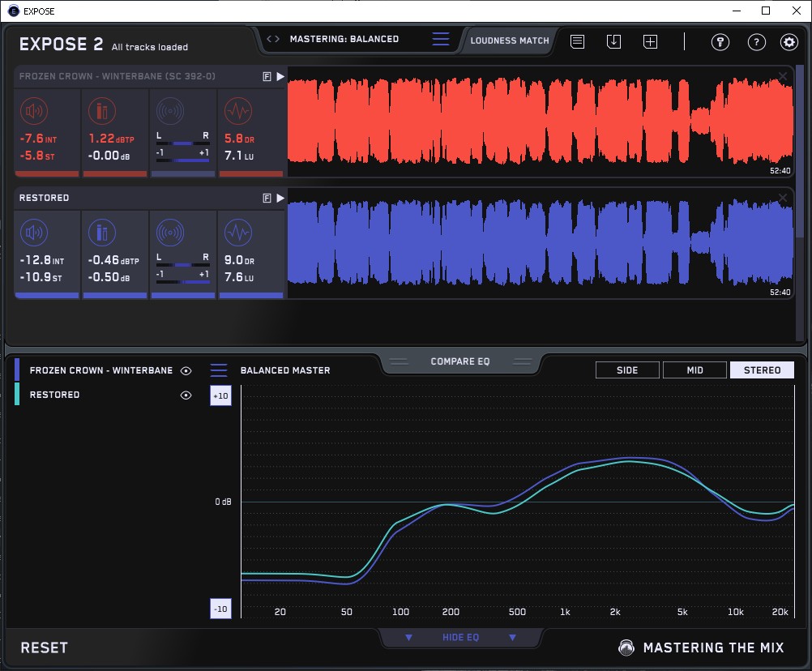
Task: Toggle Loudness Match
Action: 509,40
